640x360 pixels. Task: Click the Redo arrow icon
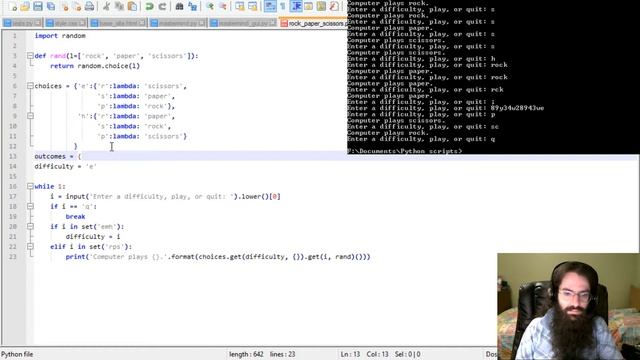(162, 6)
